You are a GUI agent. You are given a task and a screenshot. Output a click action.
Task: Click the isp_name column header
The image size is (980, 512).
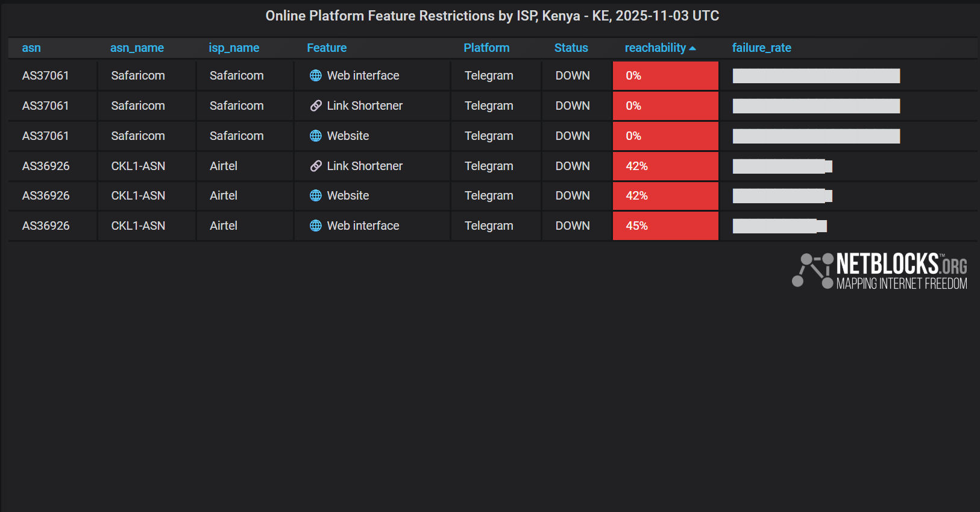pyautogui.click(x=234, y=48)
